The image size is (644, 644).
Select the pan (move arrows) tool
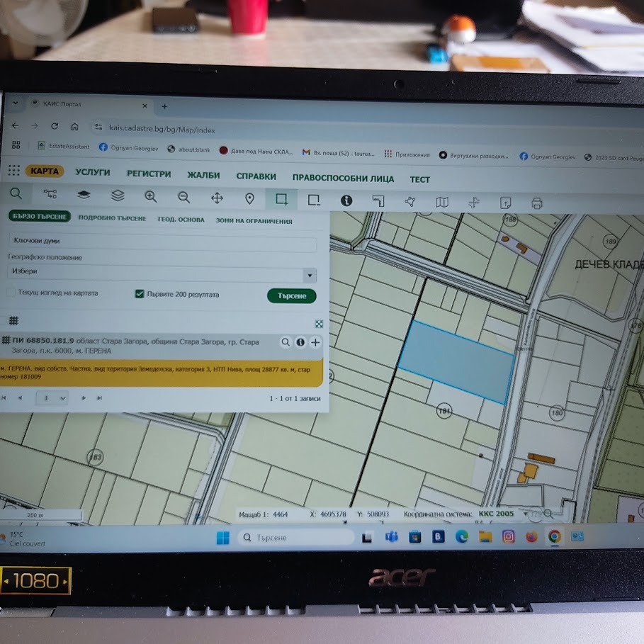click(217, 198)
